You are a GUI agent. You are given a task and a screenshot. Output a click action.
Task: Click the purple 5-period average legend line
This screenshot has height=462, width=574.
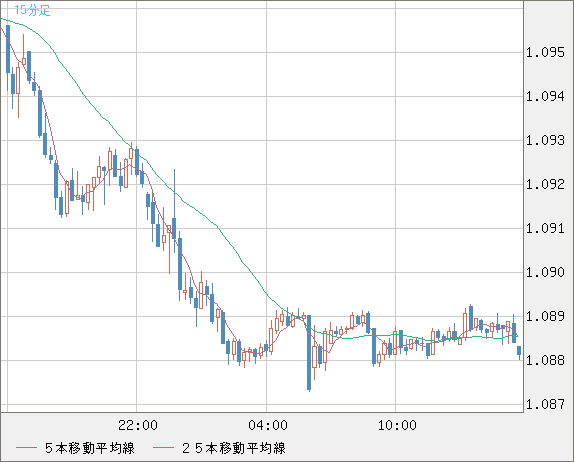[26, 448]
